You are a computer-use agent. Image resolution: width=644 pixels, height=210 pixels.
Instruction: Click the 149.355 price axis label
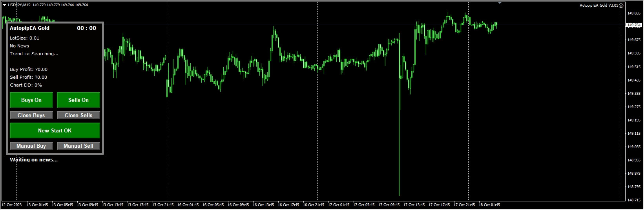(x=634, y=93)
